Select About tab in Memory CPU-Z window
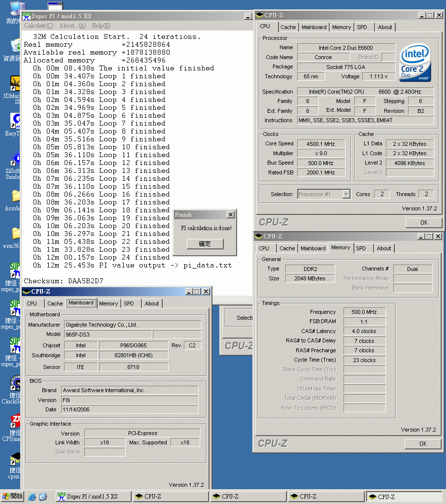Image resolution: width=446 pixels, height=504 pixels. tap(383, 248)
